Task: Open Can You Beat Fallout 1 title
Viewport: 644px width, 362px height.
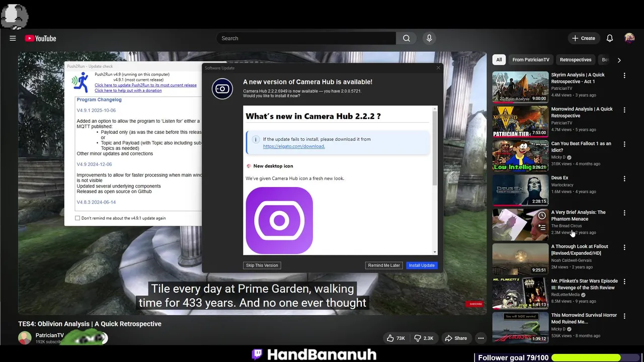Action: click(x=581, y=147)
